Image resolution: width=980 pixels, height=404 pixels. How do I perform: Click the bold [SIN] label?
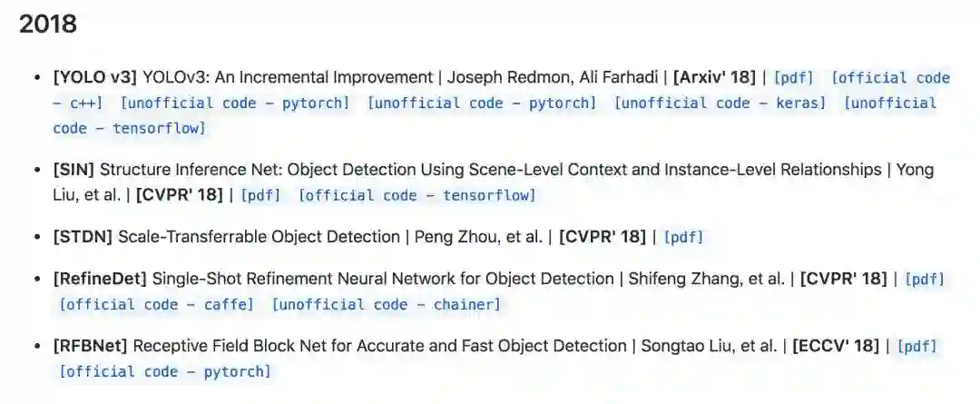tap(74, 170)
